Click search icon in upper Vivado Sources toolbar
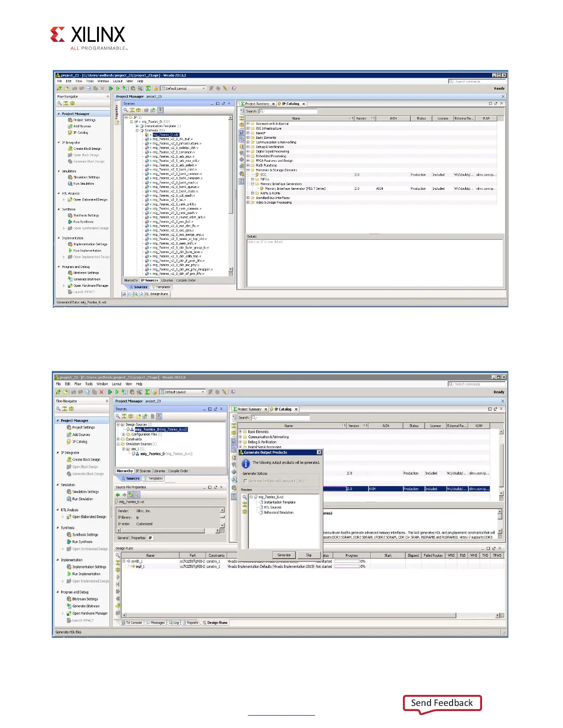This screenshot has width=563, height=728. (x=126, y=110)
